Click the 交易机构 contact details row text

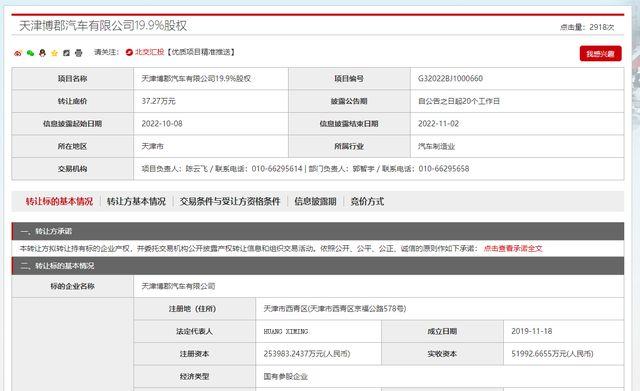tap(305, 169)
